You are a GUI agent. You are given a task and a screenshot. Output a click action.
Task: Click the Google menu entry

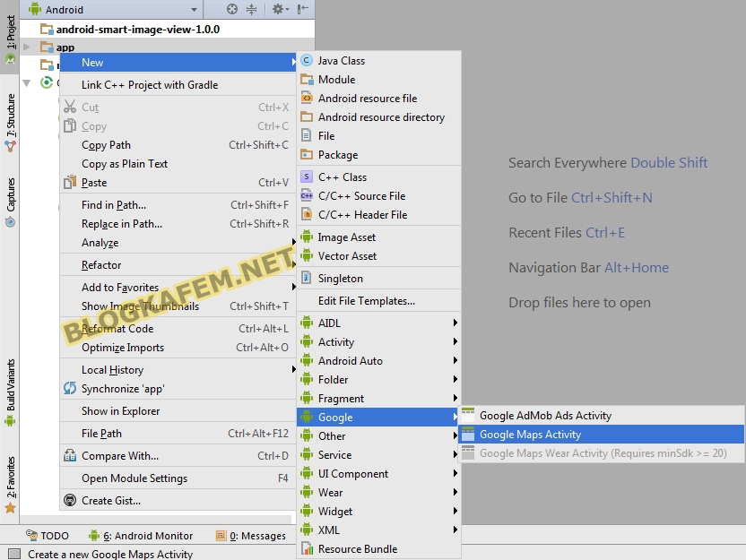(x=378, y=417)
